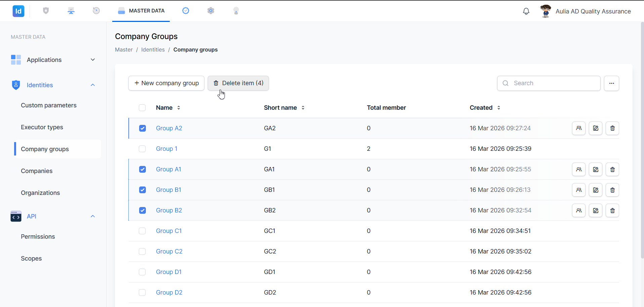Click Delete item (4) button
Viewport: 644px width, 307px height.
[x=238, y=83]
